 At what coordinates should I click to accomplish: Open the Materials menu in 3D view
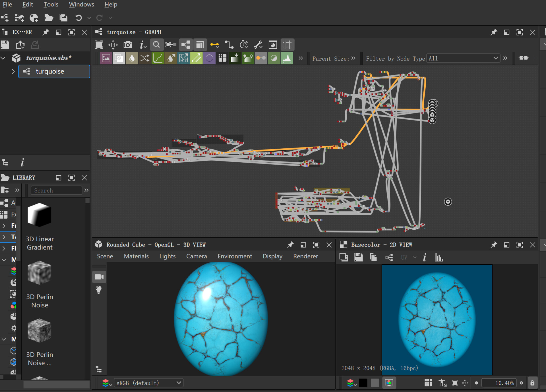click(x=136, y=256)
